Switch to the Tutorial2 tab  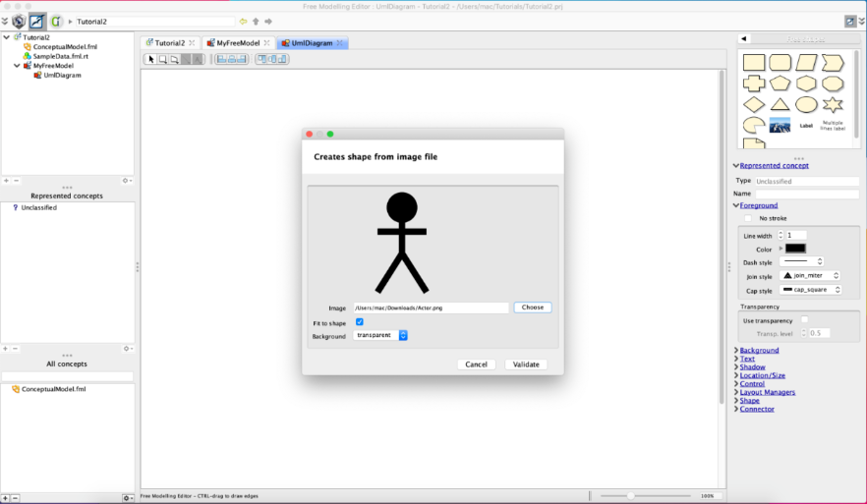pyautogui.click(x=170, y=42)
